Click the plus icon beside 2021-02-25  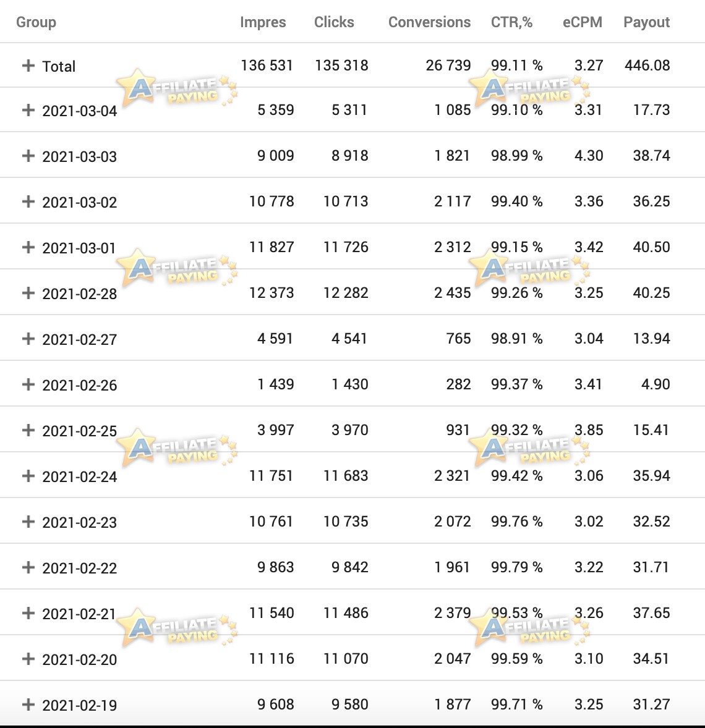(28, 430)
